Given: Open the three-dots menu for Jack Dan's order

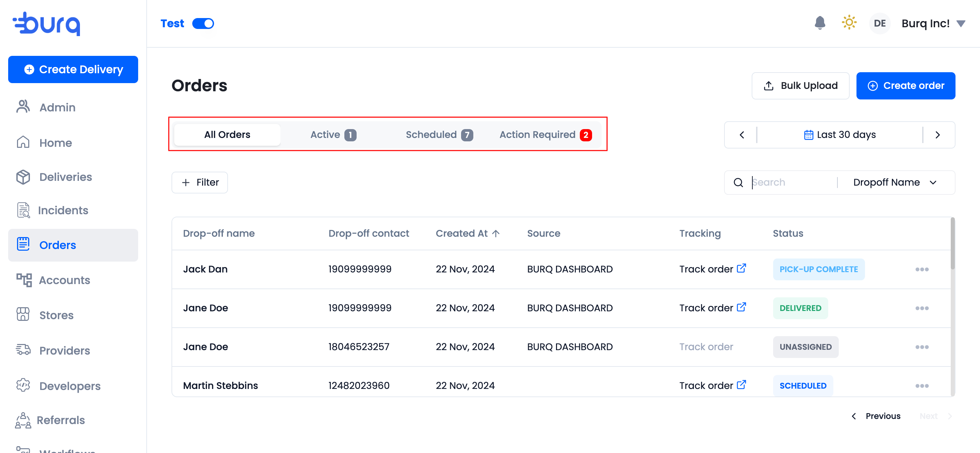Looking at the screenshot, I should point(922,269).
